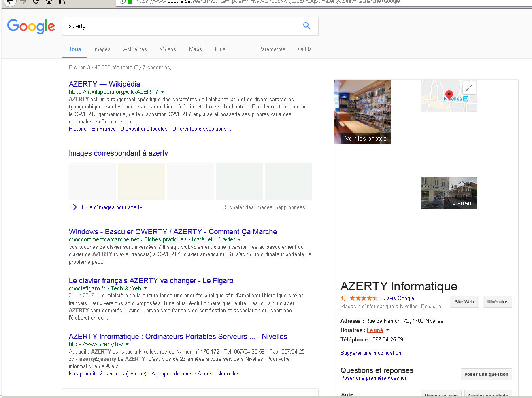Click the Poser une première question link

point(374,378)
